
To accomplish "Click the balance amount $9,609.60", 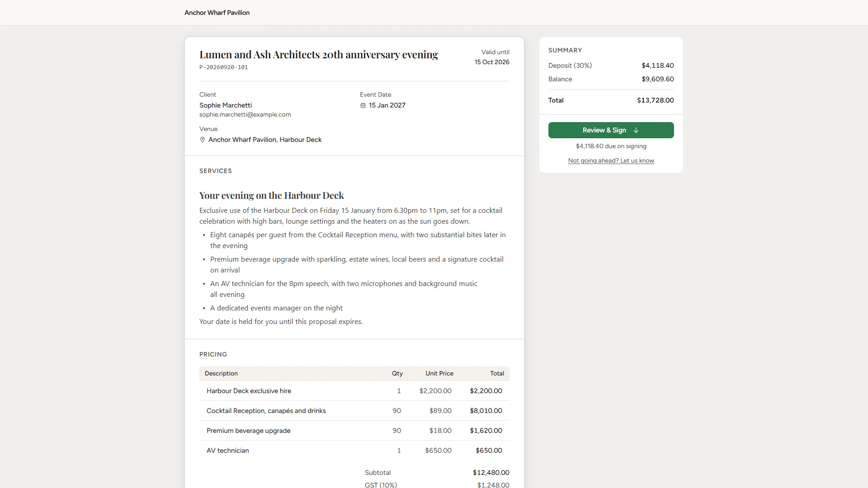I will [658, 79].
